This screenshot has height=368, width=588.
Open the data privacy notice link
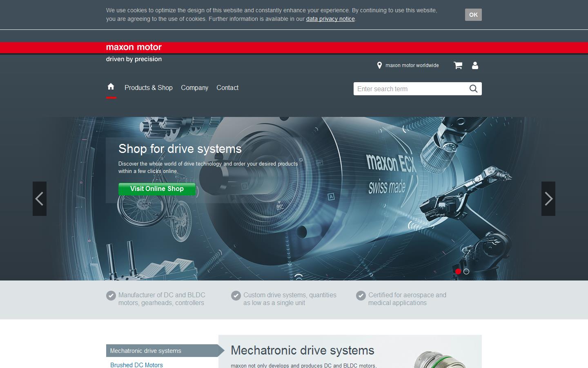330,19
